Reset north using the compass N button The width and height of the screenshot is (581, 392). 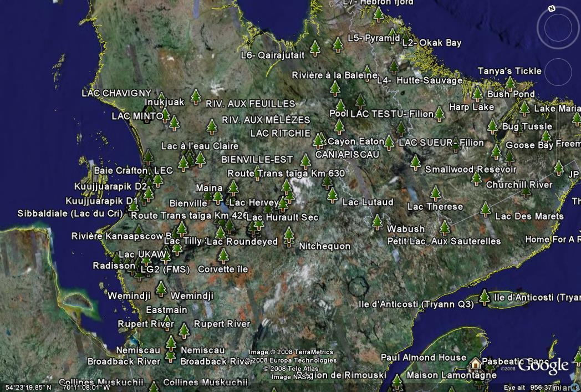click(x=552, y=8)
